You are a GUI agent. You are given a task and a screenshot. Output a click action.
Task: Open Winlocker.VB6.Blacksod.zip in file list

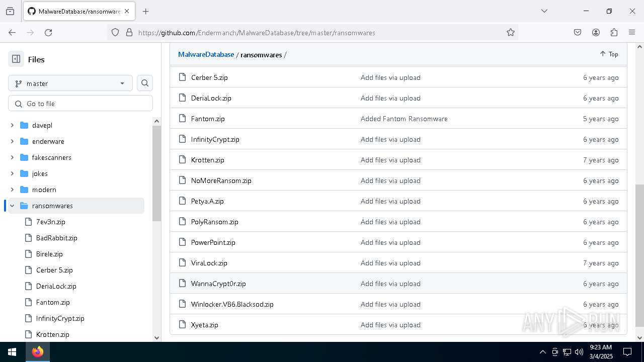click(x=232, y=304)
